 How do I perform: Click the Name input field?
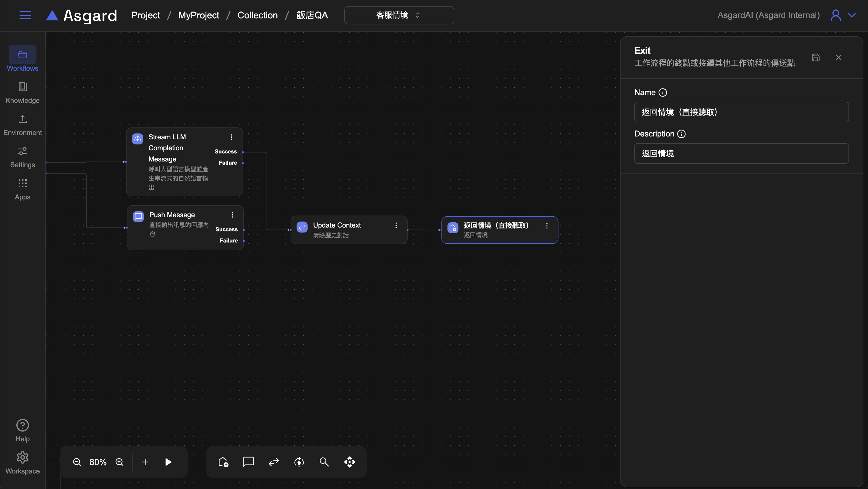[741, 112]
